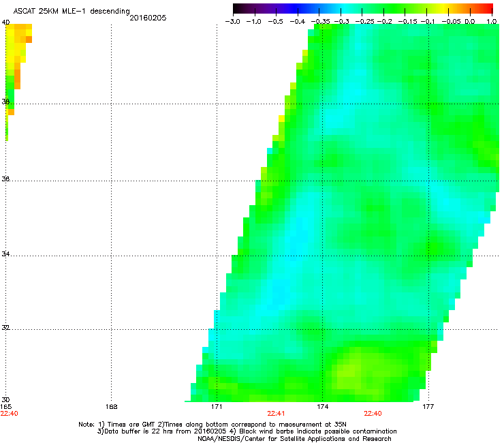The height and width of the screenshot is (443, 504).
Task: Click the latitude label "38"
Action: (x=5, y=102)
